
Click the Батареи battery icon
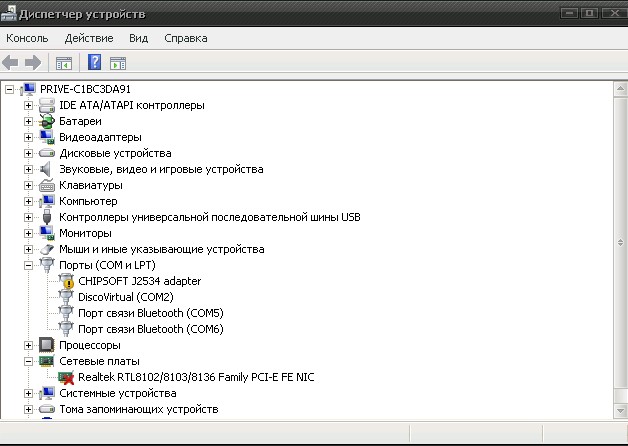[x=47, y=121]
